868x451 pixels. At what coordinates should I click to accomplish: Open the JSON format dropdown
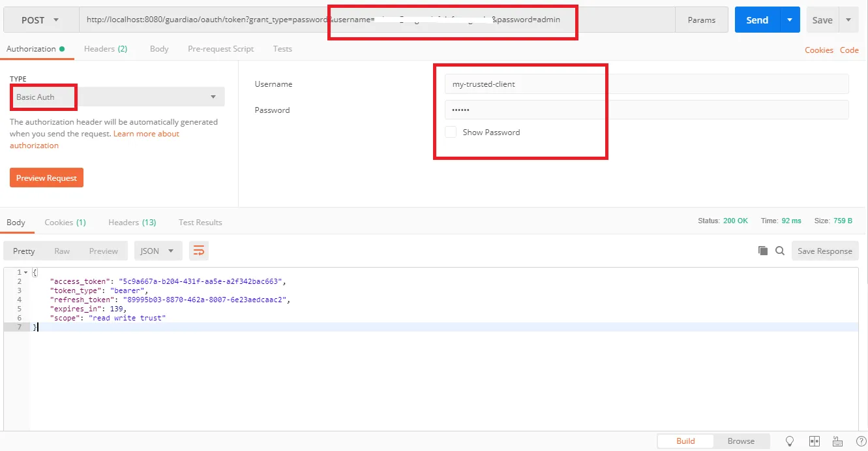point(158,251)
